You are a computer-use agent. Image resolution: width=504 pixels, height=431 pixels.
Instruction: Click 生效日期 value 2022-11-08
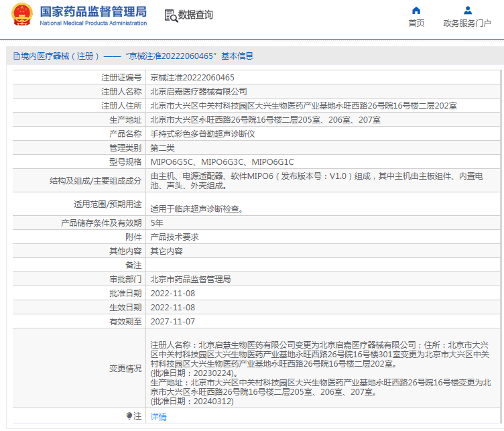(x=173, y=308)
